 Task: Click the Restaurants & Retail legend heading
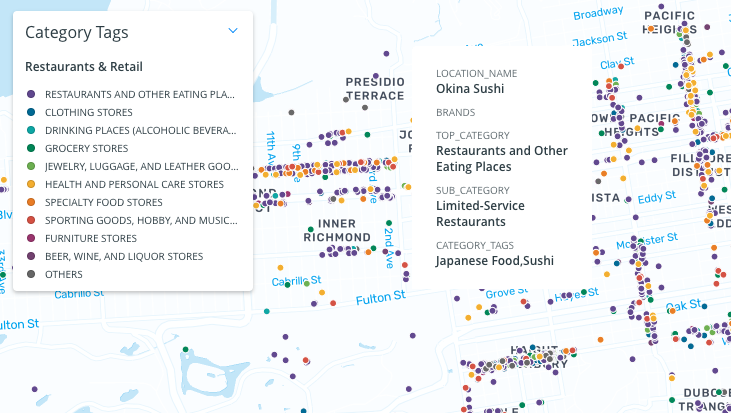point(84,67)
